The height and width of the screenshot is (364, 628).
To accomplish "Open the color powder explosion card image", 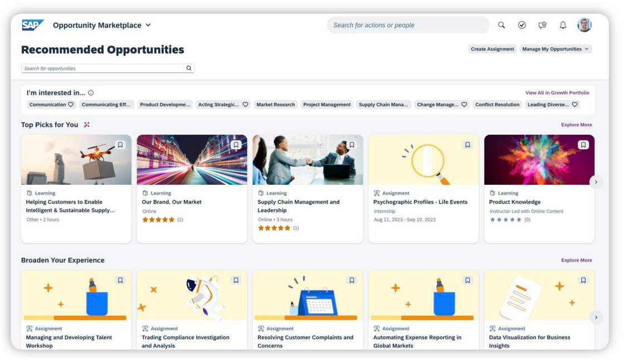I will tap(539, 160).
